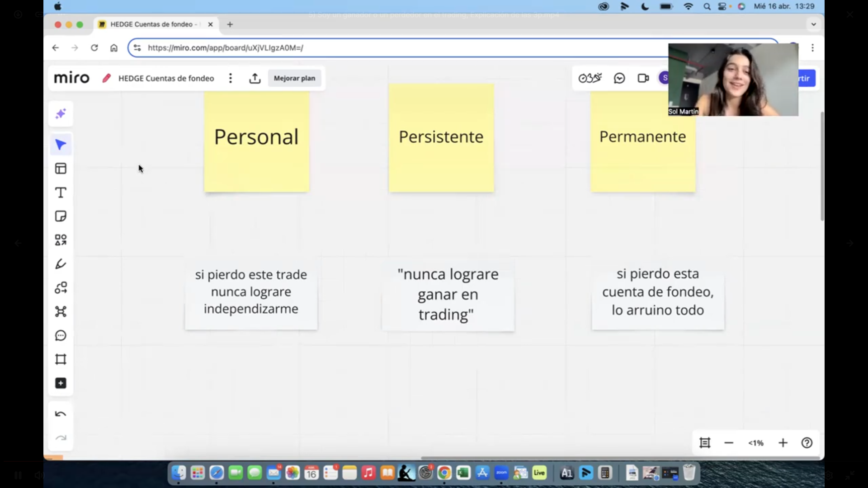This screenshot has height=488, width=868.
Task: Open Shapes and lines tool
Action: pos(61,240)
